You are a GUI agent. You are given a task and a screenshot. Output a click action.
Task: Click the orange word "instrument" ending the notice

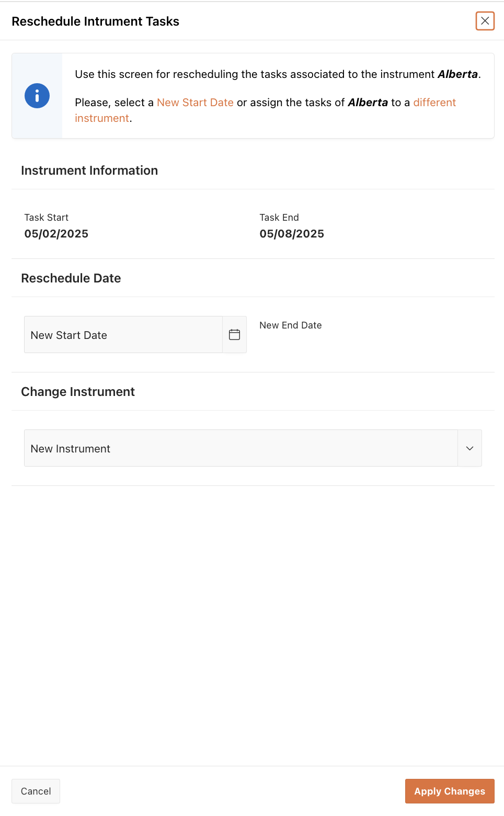[102, 118]
